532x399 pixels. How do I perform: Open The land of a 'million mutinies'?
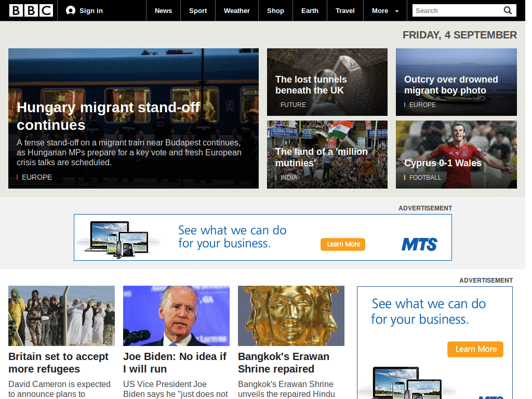tap(321, 157)
